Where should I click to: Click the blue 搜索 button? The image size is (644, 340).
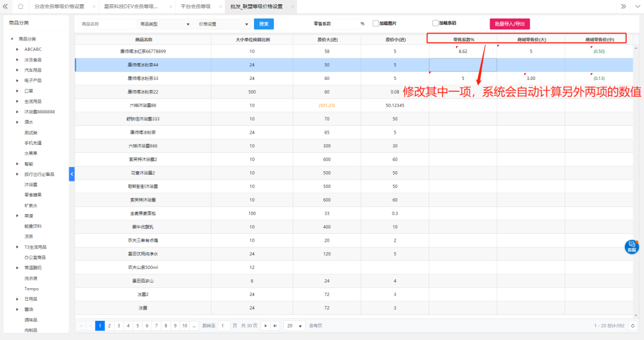click(x=264, y=24)
